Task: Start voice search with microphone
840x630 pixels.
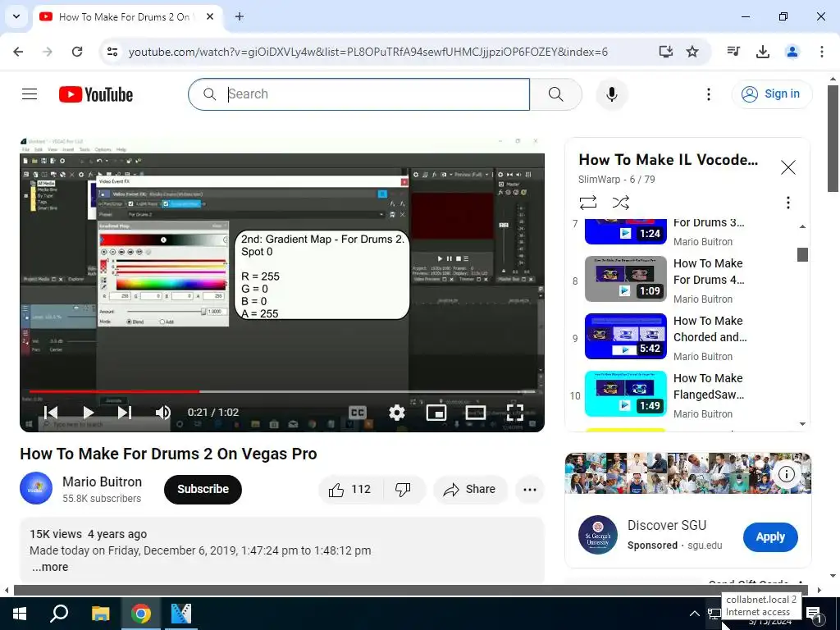Action: click(x=611, y=94)
